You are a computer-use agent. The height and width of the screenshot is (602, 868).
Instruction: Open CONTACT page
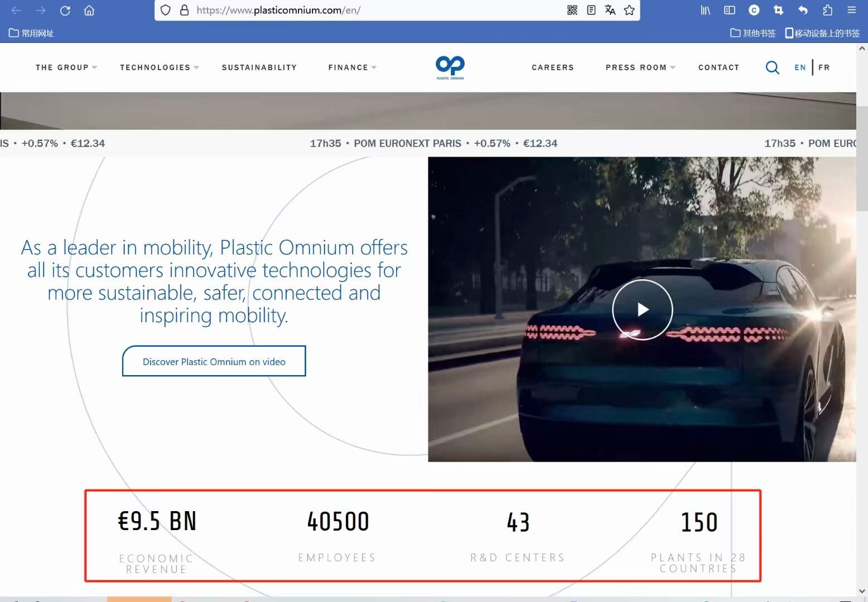719,67
